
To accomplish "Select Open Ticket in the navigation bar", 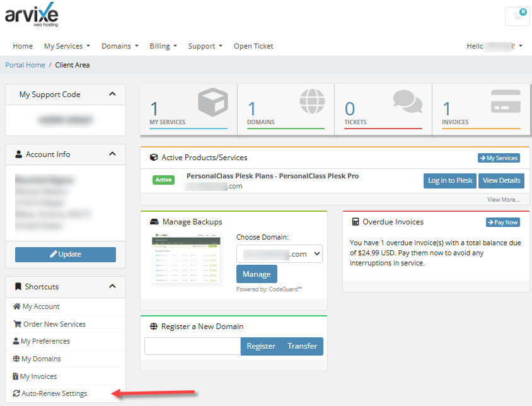I will coord(253,46).
